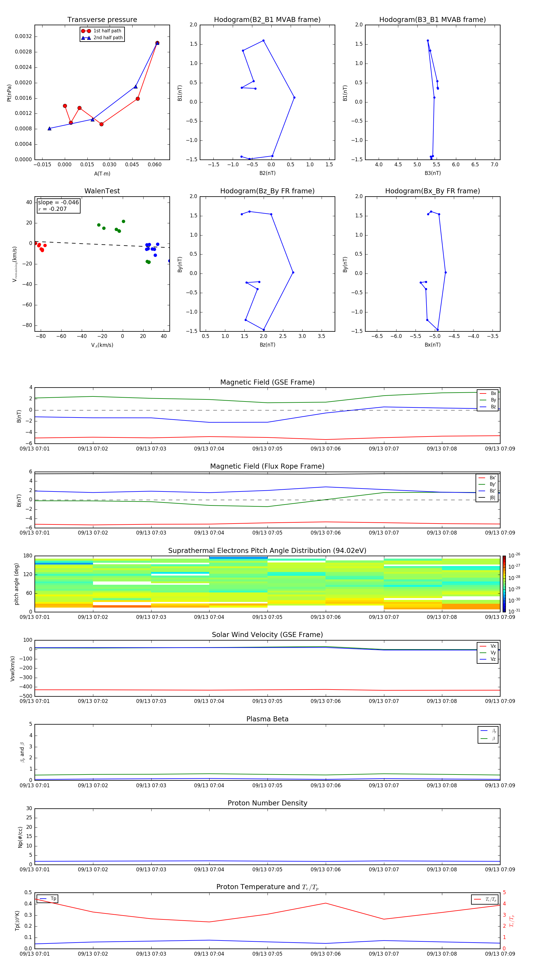Click the Bx' legend entry in Flux Rope frame

487,478
